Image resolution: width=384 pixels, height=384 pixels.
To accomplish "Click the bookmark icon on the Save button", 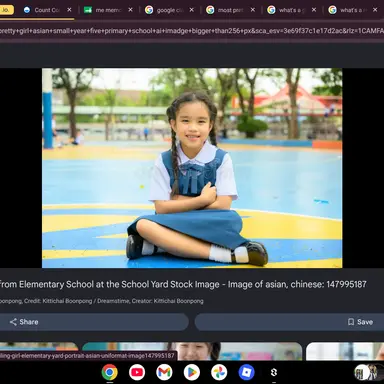I will pos(351,322).
